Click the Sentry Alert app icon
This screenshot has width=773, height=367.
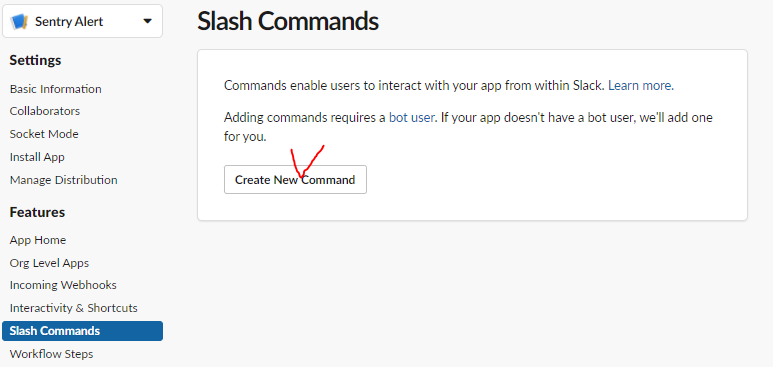[x=19, y=21]
